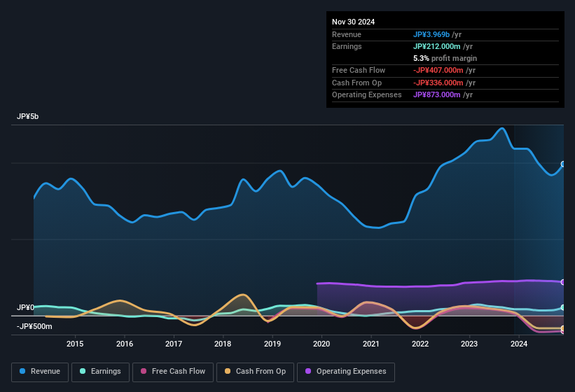Toggle the Free Cash Flow legend button
Screen dimensions: 575x392
point(173,372)
